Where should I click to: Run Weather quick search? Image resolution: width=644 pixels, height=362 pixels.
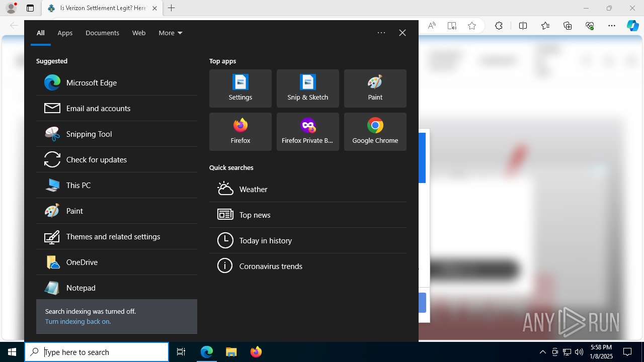tap(308, 189)
